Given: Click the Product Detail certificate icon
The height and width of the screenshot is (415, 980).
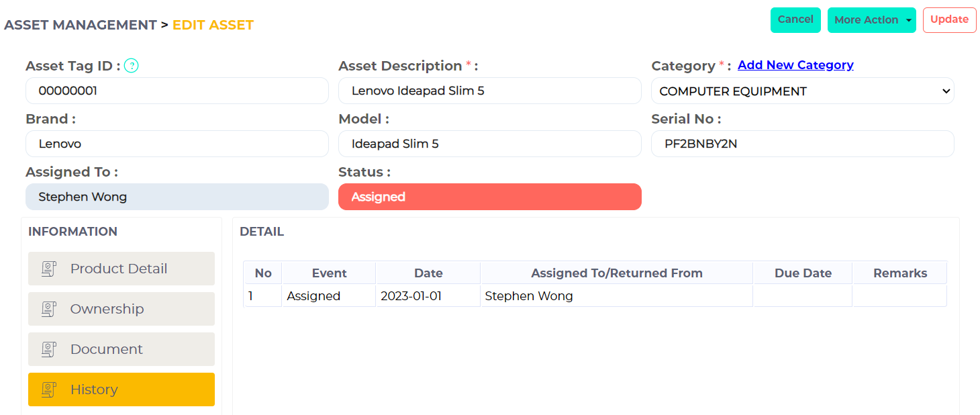Looking at the screenshot, I should point(48,269).
